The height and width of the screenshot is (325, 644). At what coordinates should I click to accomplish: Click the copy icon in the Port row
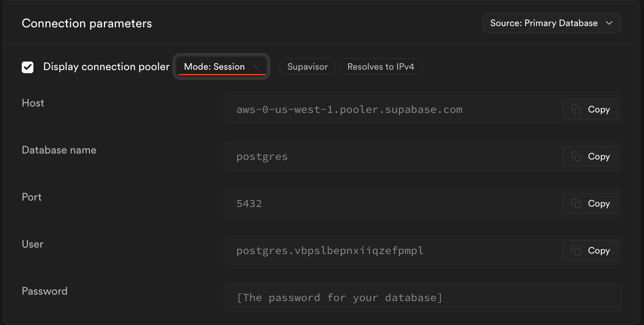pos(575,203)
